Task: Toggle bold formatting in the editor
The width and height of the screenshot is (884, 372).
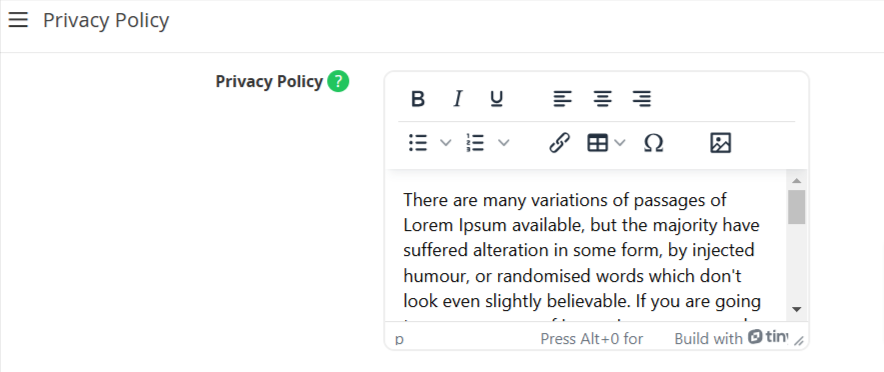Action: point(418,99)
